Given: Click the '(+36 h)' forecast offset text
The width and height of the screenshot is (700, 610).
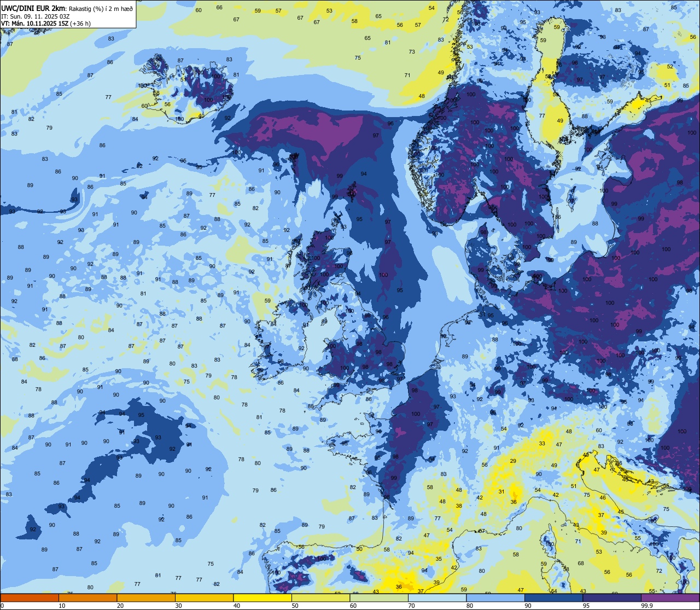Looking at the screenshot, I should click(80, 24).
